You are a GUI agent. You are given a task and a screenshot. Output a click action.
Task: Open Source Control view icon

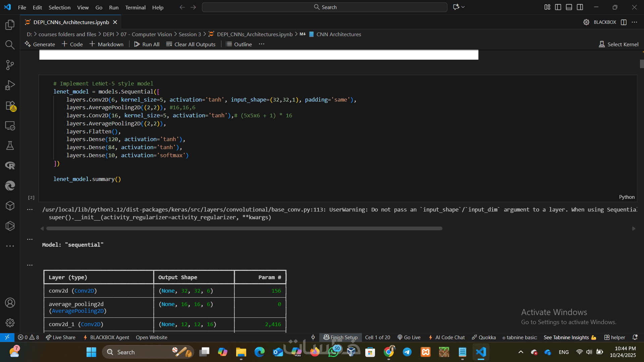pos(10,65)
